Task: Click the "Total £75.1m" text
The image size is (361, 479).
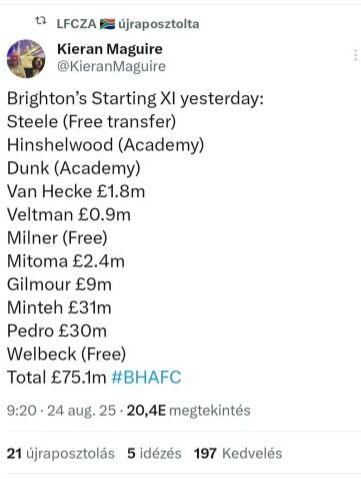Action: [56, 377]
